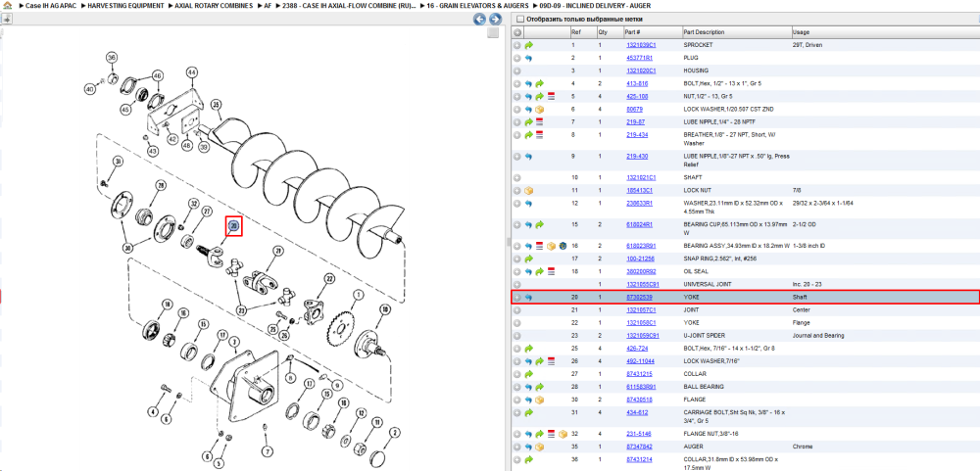Click the add-all plus icon in table header
This screenshot has height=471, width=980.
click(517, 32)
